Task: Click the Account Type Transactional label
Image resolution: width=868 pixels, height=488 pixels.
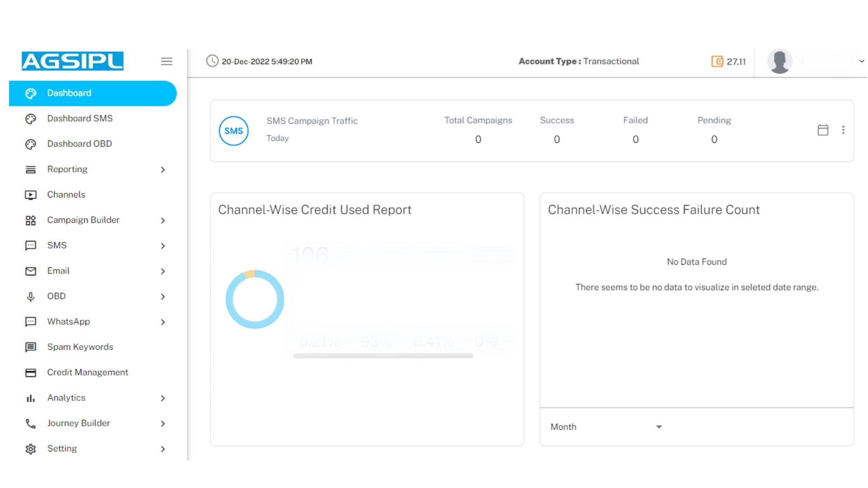Action: point(579,61)
